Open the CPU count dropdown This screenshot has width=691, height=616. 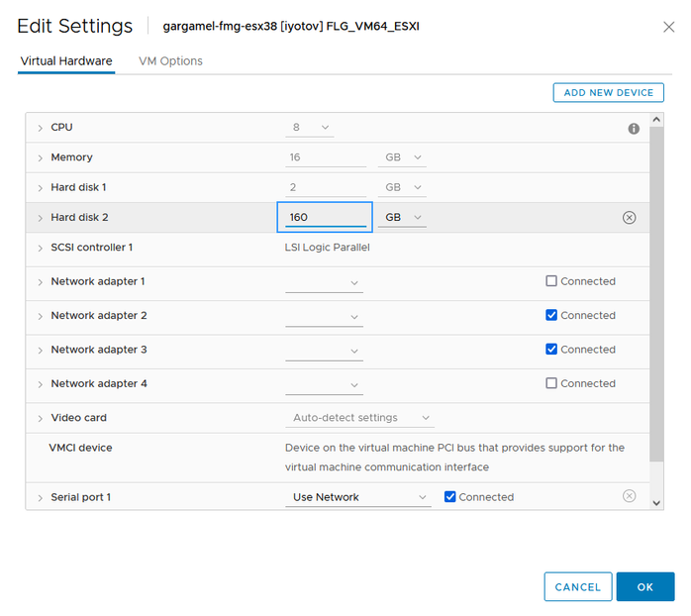click(312, 128)
